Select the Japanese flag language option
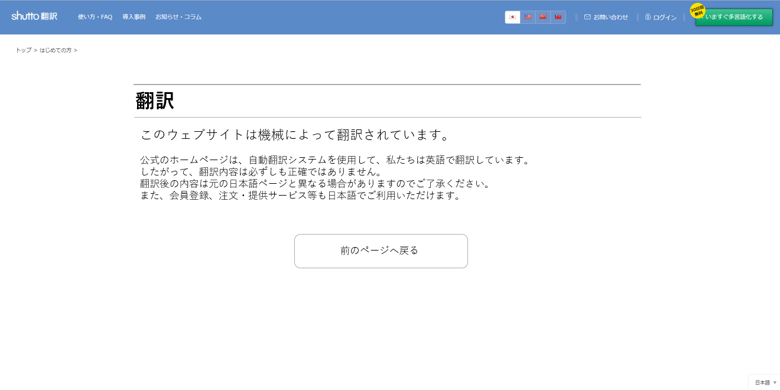This screenshot has height=390, width=780. [512, 17]
